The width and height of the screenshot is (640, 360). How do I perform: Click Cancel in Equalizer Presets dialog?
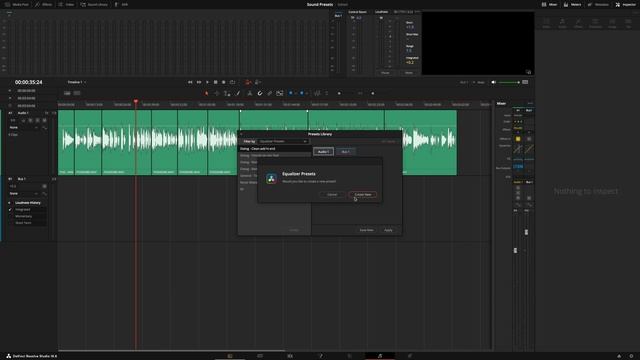[332, 195]
